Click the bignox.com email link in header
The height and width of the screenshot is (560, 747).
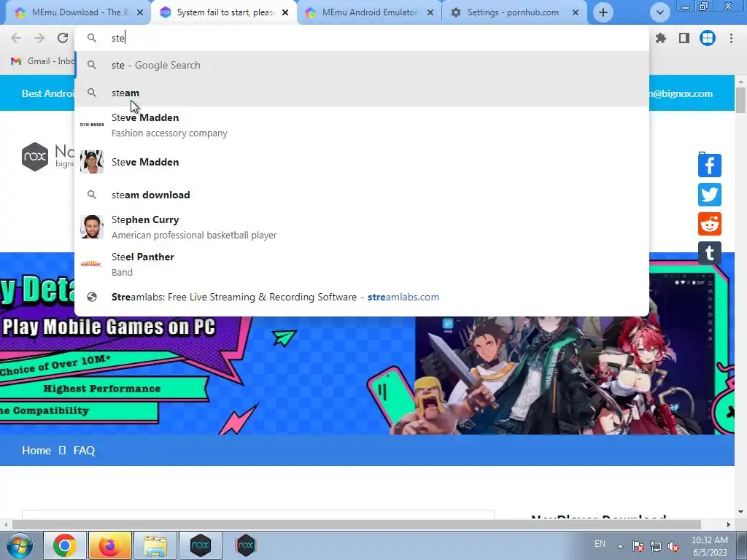(x=681, y=93)
